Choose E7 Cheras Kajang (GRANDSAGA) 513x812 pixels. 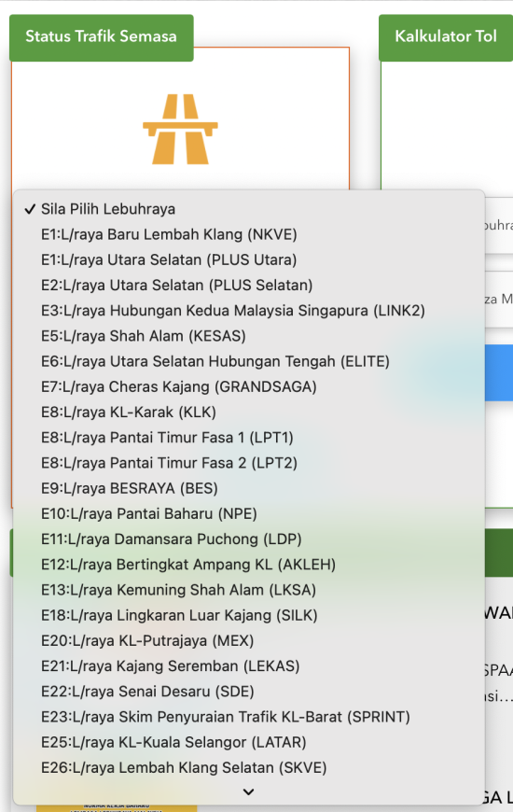coord(249,386)
